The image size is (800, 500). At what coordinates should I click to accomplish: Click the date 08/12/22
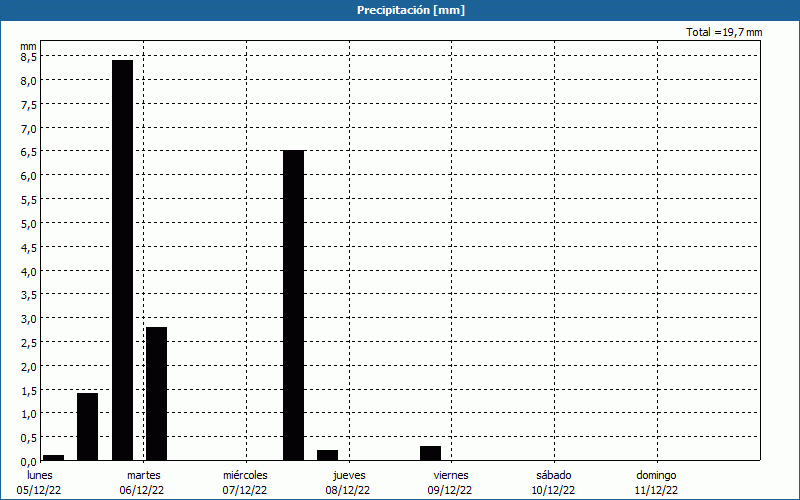[x=348, y=490]
